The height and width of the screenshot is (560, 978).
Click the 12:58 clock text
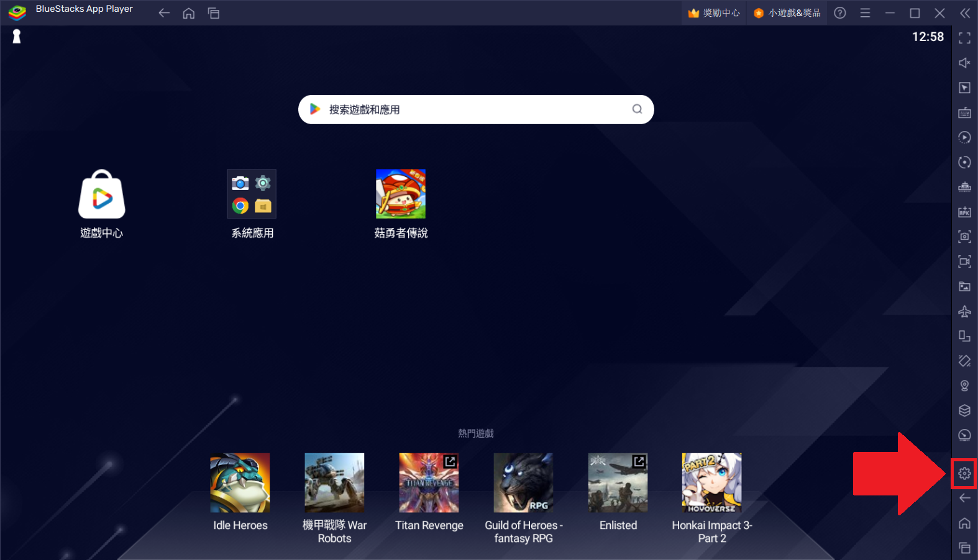(x=928, y=37)
